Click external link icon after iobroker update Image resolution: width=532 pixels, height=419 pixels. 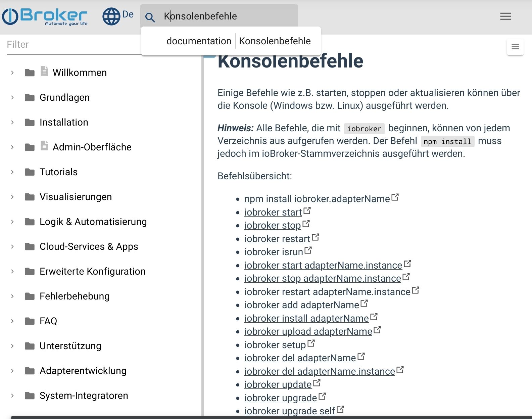point(317,383)
